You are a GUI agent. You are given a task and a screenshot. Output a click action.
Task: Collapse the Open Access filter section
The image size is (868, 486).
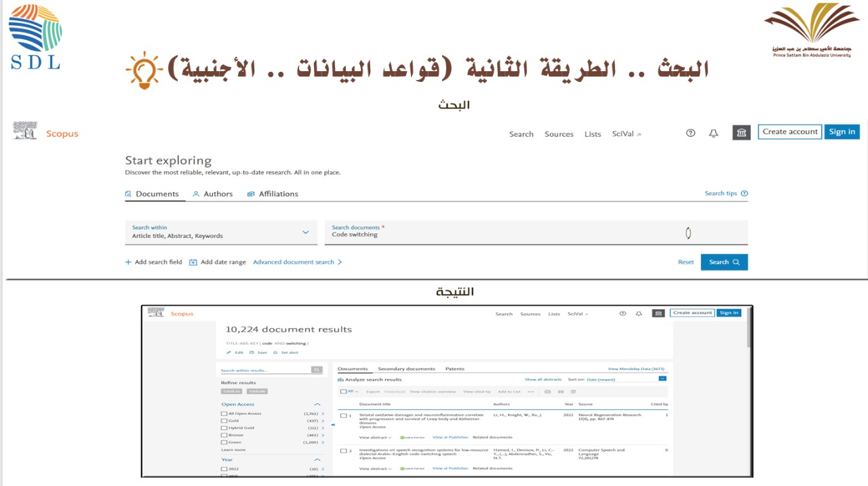tap(317, 405)
